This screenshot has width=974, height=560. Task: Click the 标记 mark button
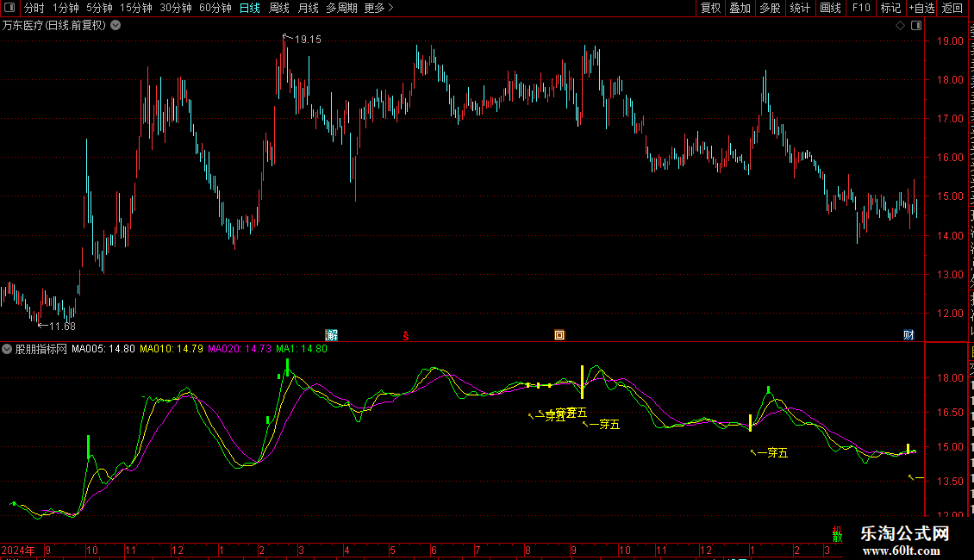[x=890, y=8]
